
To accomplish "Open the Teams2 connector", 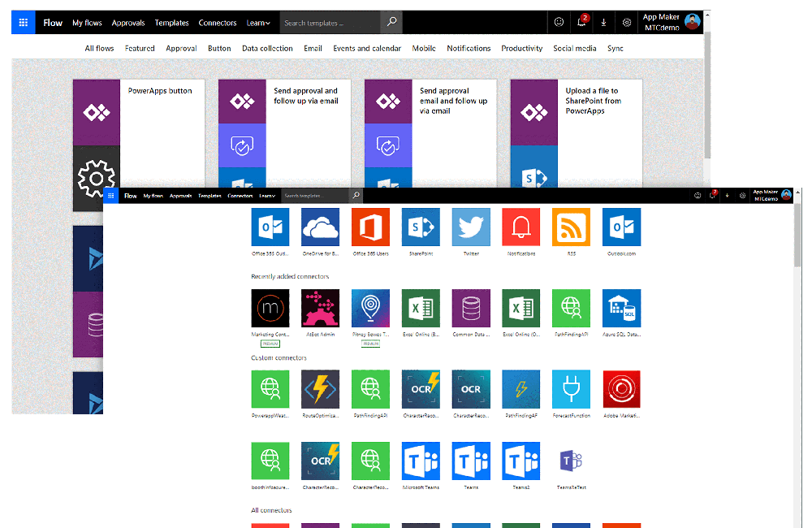I will coord(521,461).
